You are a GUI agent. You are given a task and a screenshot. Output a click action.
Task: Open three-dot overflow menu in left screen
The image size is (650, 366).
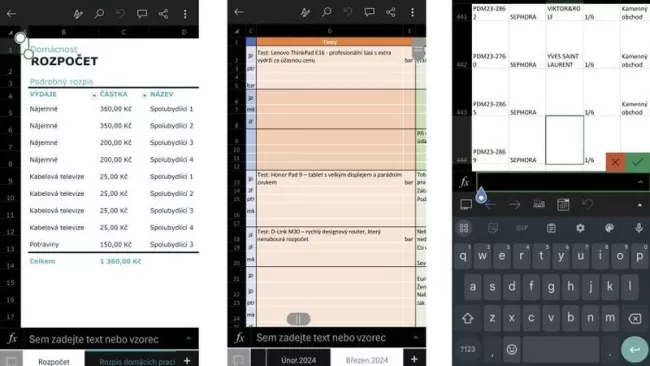[x=185, y=14]
